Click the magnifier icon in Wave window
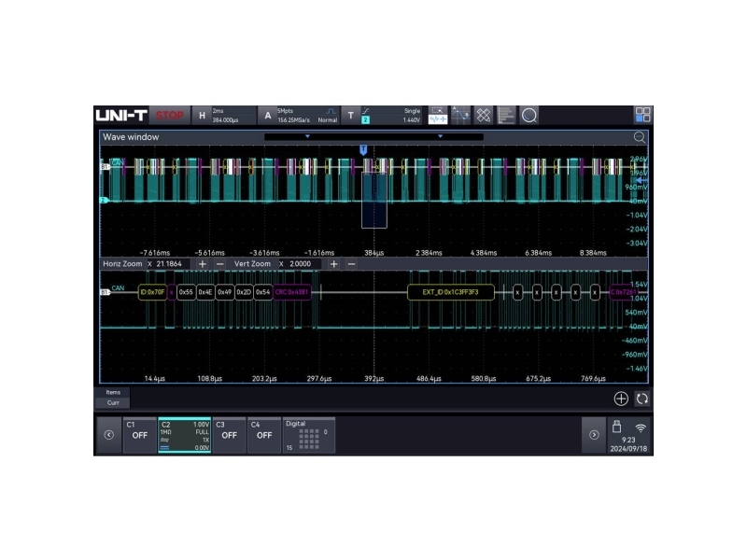The width and height of the screenshot is (747, 560). tap(640, 137)
